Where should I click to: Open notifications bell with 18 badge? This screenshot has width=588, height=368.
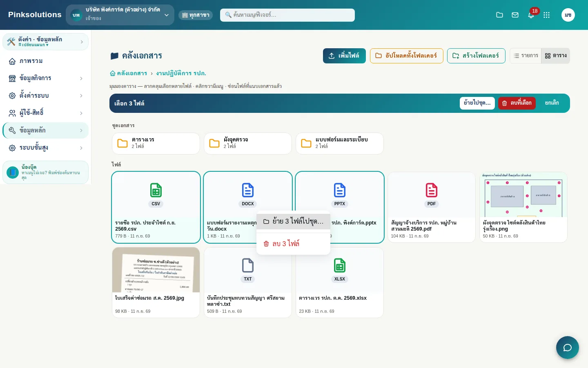pos(531,15)
